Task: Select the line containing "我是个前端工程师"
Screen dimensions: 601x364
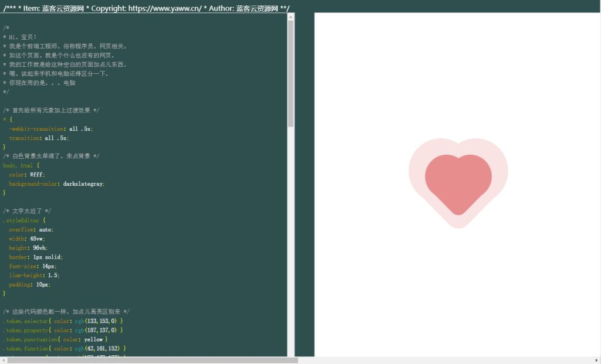Action: 65,46
